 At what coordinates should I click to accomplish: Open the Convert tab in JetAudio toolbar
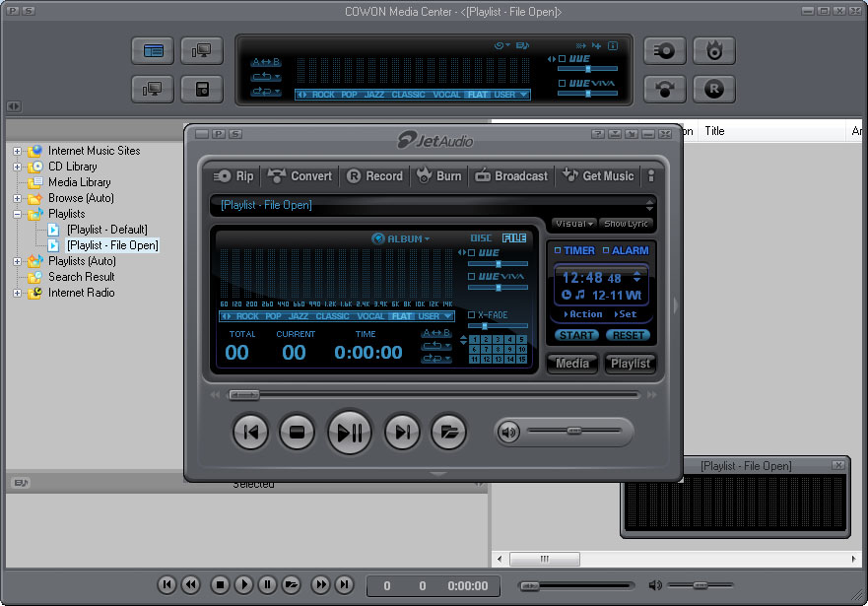300,176
